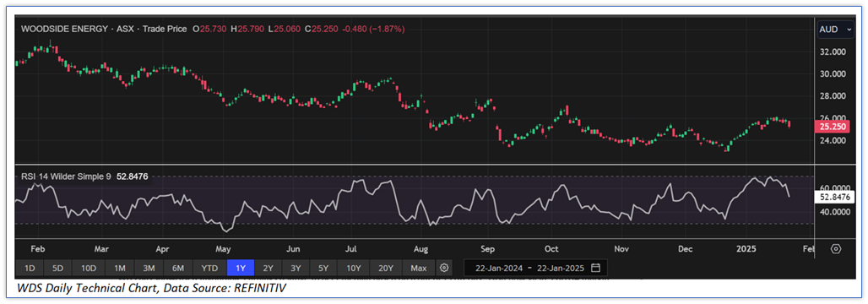Click the 24.000 price axis label

(833, 141)
